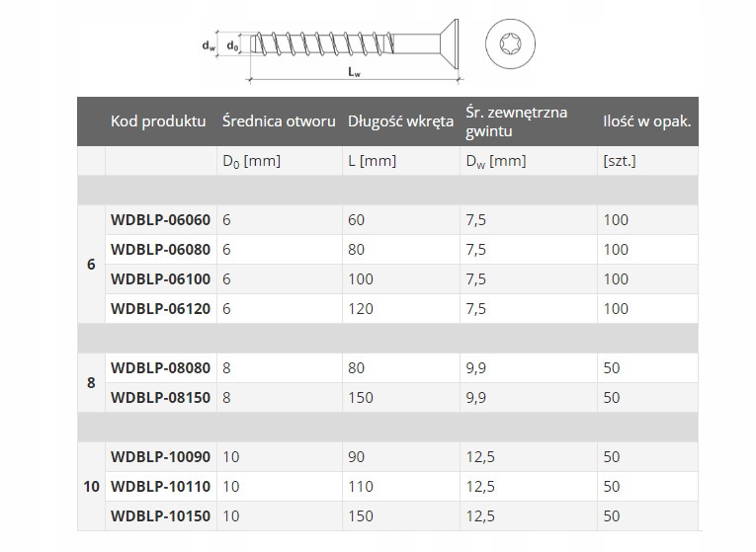Screen dimensions: 756x552
Task: Open product code WDBLP-10110
Action: point(161,487)
